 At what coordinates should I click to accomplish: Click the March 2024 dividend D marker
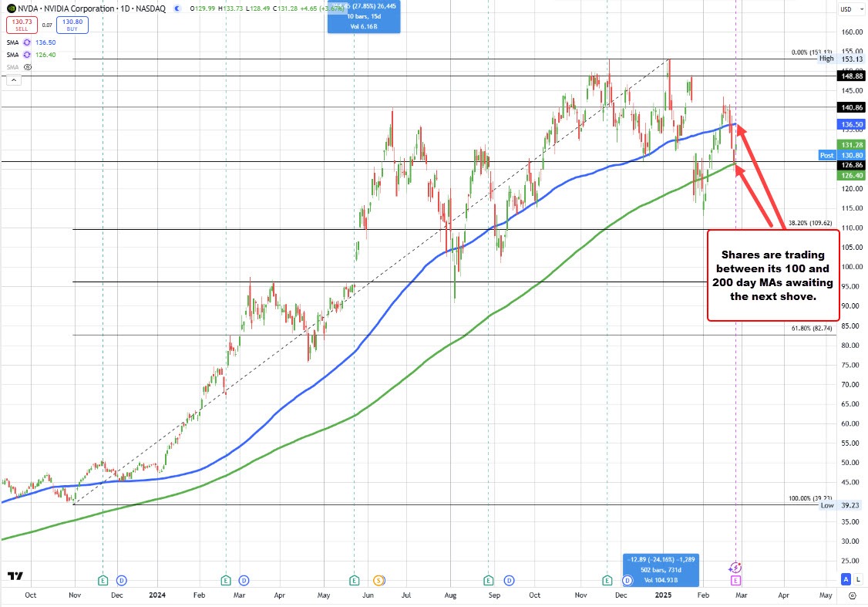(x=244, y=581)
